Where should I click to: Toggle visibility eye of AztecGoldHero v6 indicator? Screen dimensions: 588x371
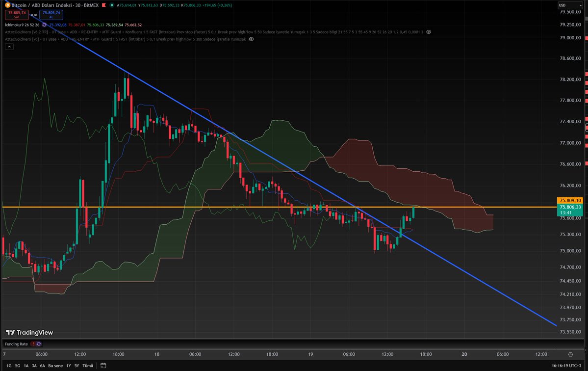point(251,39)
